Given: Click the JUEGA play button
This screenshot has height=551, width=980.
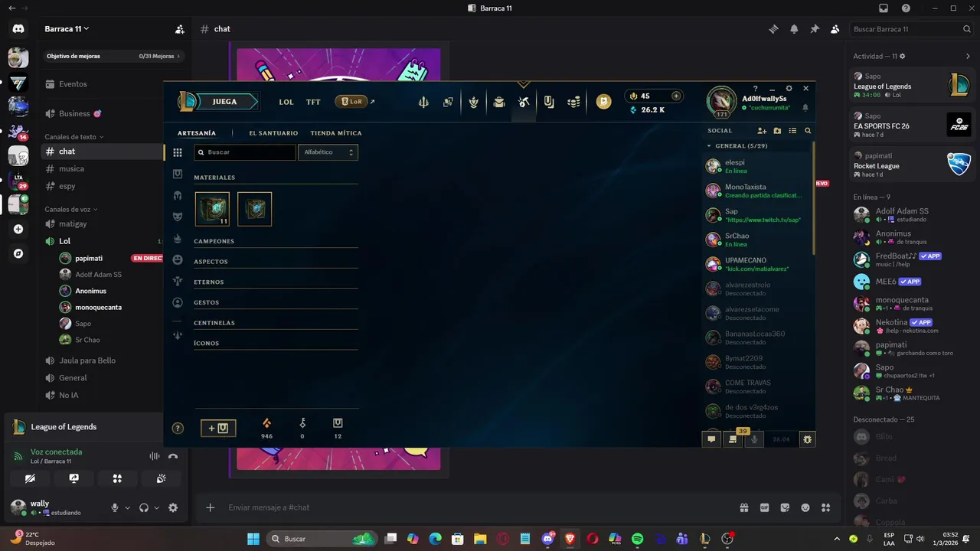Looking at the screenshot, I should click(x=224, y=101).
